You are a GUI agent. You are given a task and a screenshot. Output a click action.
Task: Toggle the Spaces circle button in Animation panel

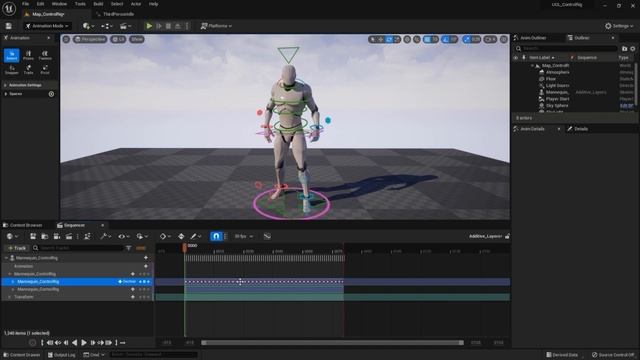(x=51, y=94)
